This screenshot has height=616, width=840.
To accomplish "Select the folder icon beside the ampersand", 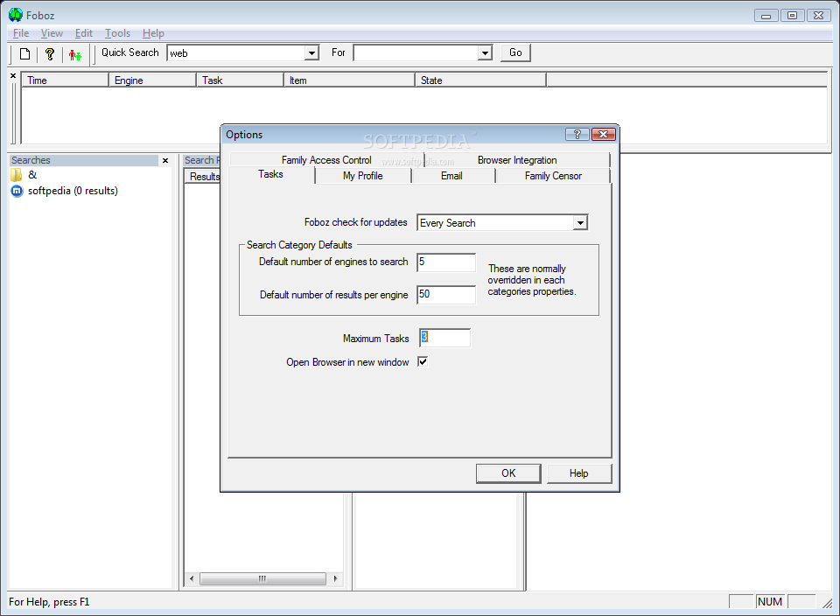I will point(17,175).
